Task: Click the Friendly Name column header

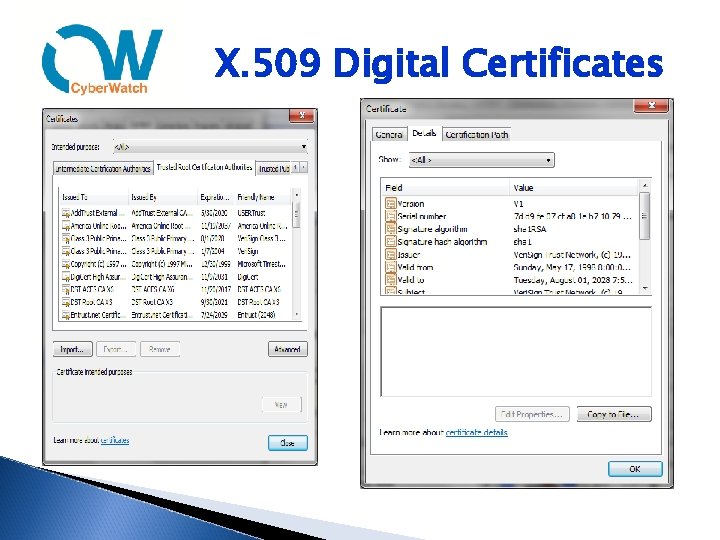Action: pyautogui.click(x=262, y=197)
